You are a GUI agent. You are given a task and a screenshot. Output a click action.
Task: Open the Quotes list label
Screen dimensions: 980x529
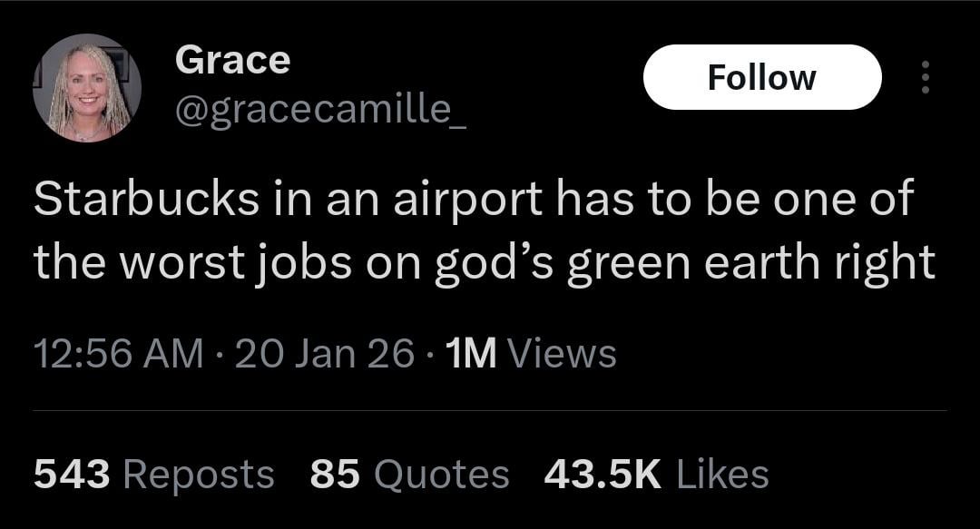(x=442, y=474)
